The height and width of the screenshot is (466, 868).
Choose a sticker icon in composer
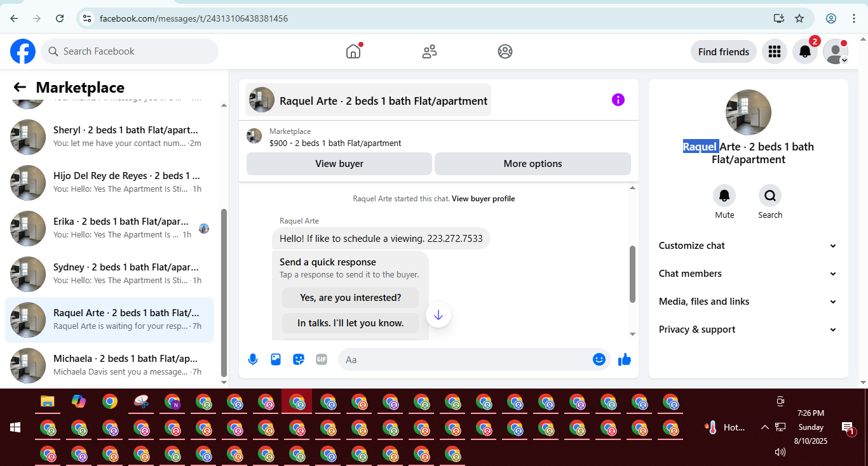coord(299,359)
